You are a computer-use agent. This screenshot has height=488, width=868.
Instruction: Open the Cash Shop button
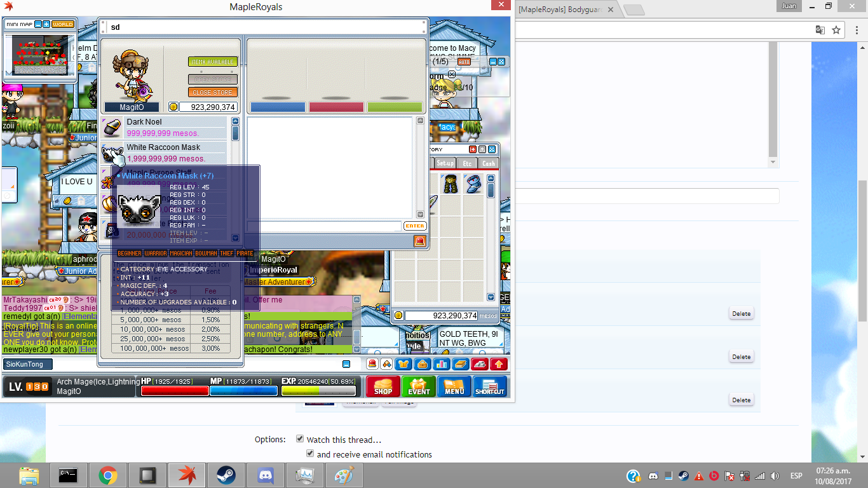pyautogui.click(x=383, y=386)
